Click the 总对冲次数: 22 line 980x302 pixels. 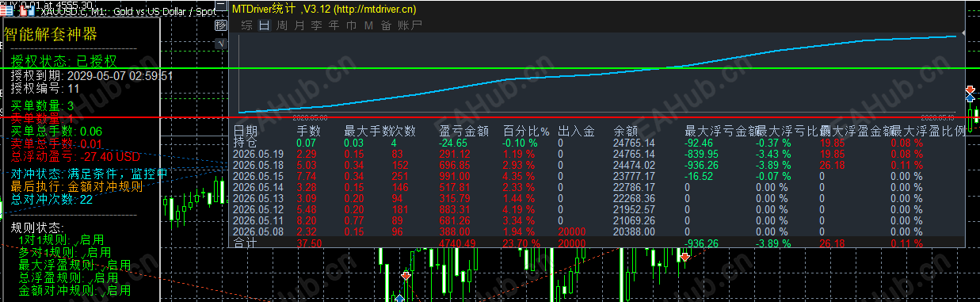[x=51, y=200]
